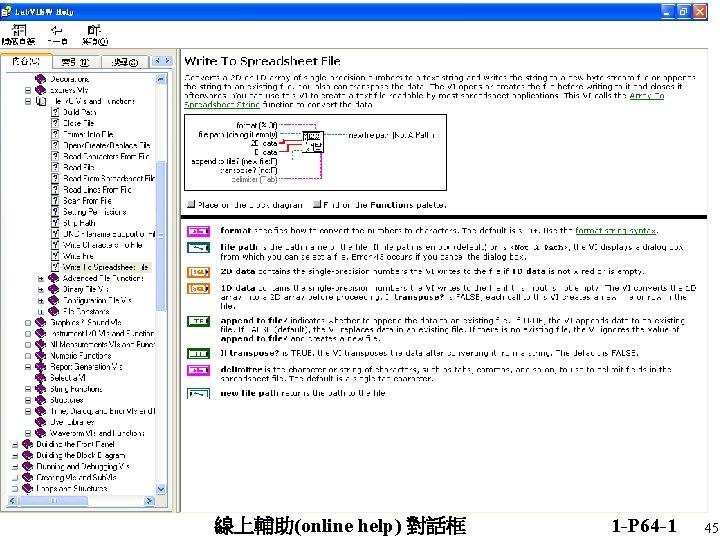Click the contents tree vertical scrollbar thumb

161,236
